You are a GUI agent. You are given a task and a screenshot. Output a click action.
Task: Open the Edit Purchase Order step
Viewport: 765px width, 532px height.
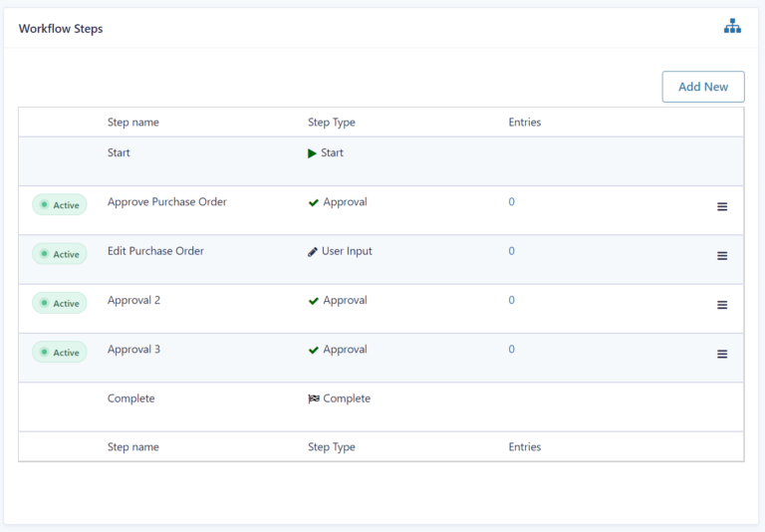(x=155, y=251)
